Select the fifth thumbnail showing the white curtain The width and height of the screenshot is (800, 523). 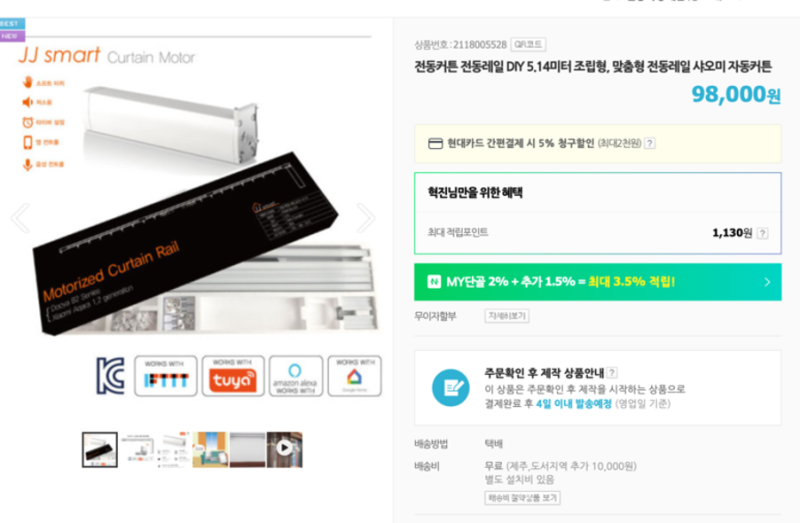pos(247,450)
